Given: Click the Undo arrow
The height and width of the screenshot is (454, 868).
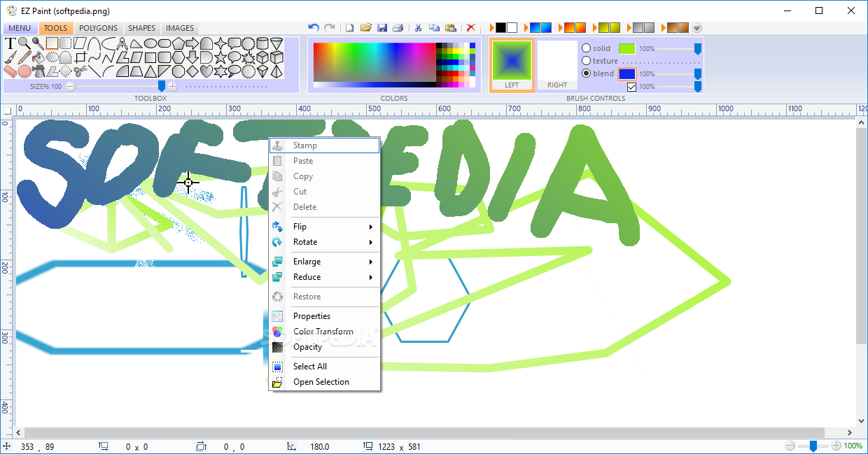Looking at the screenshot, I should coord(314,28).
